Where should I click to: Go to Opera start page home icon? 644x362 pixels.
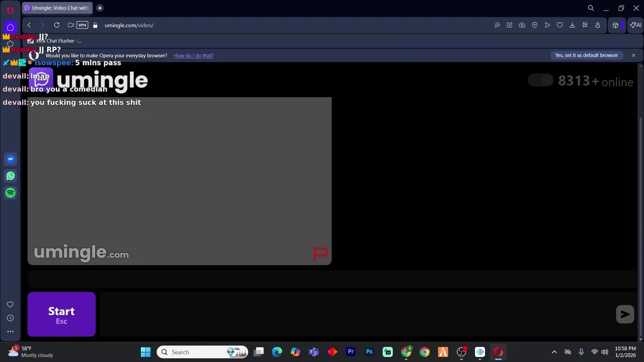pyautogui.click(x=10, y=27)
